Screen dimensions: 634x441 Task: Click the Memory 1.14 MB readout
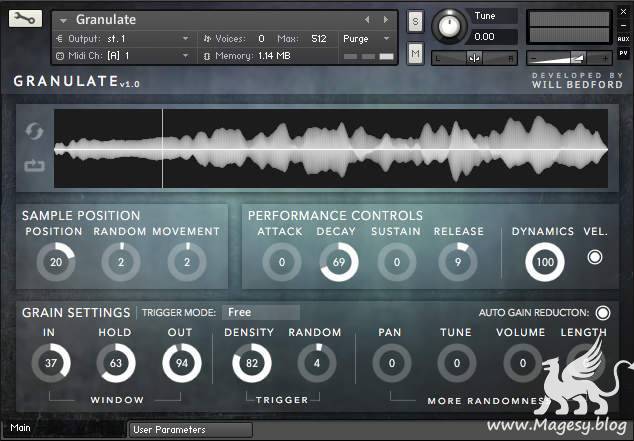[274, 56]
